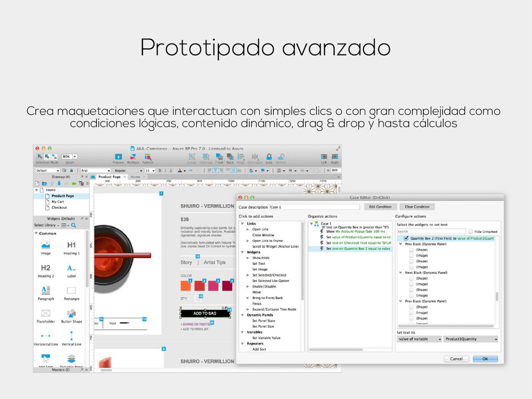Click the Lock padlock icon

click(269, 157)
